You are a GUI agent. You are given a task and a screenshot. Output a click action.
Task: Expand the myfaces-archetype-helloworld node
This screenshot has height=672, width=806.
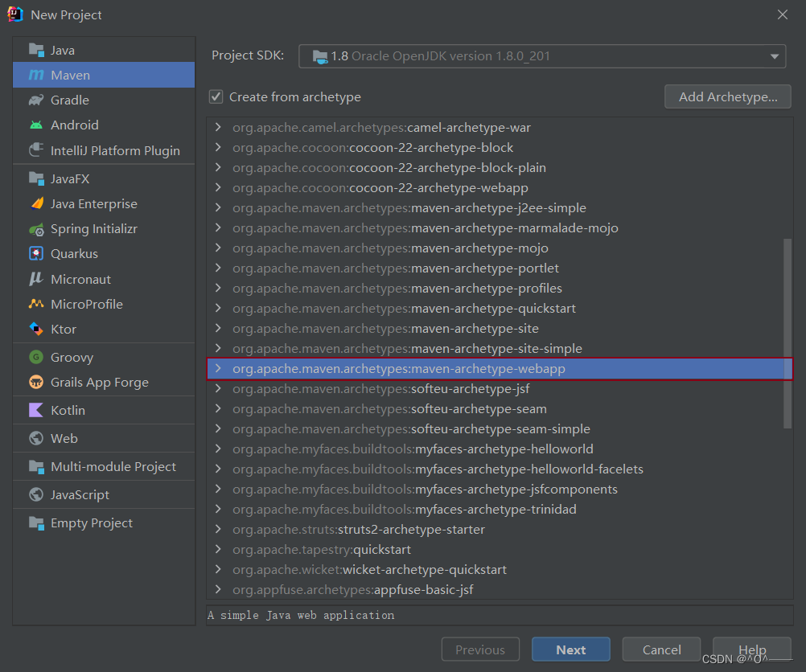pos(218,449)
